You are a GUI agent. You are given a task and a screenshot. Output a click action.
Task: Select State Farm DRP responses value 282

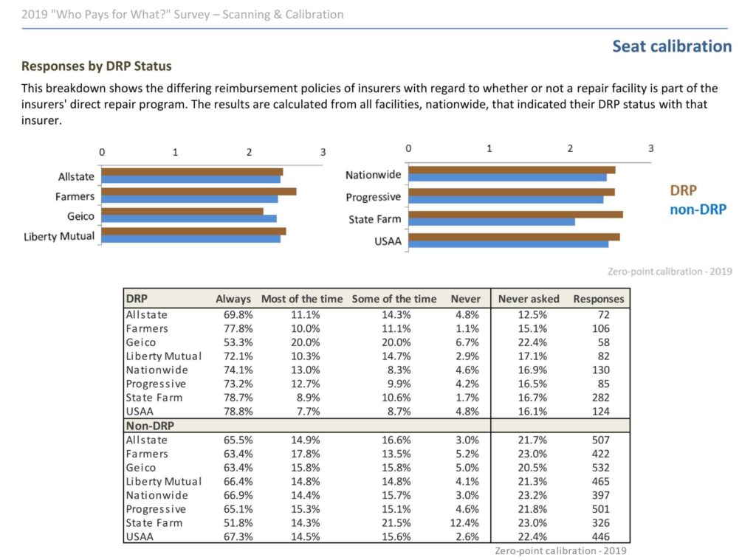click(601, 398)
